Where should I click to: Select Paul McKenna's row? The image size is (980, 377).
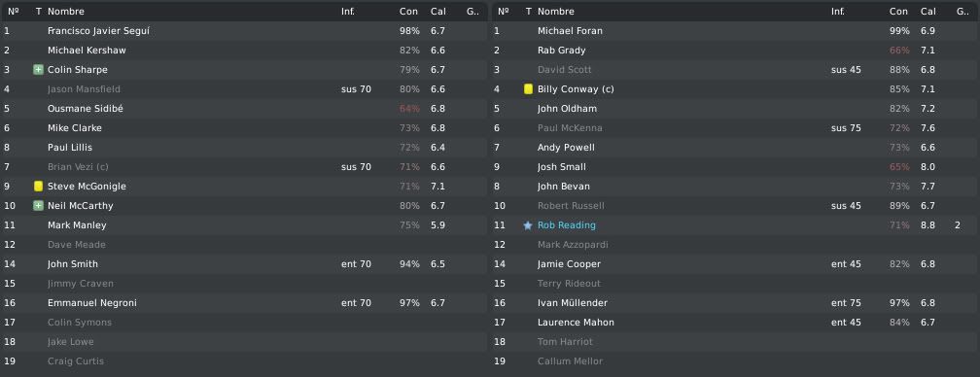[735, 128]
